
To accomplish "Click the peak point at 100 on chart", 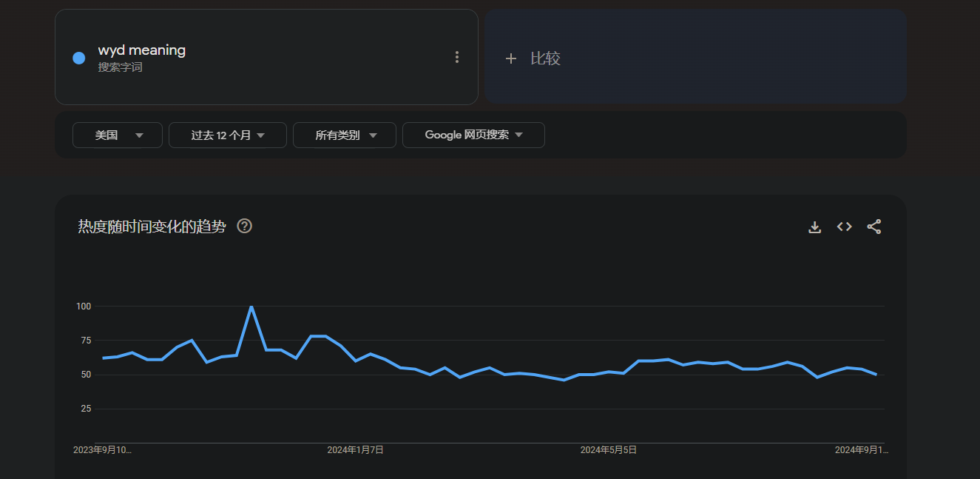I will [251, 307].
